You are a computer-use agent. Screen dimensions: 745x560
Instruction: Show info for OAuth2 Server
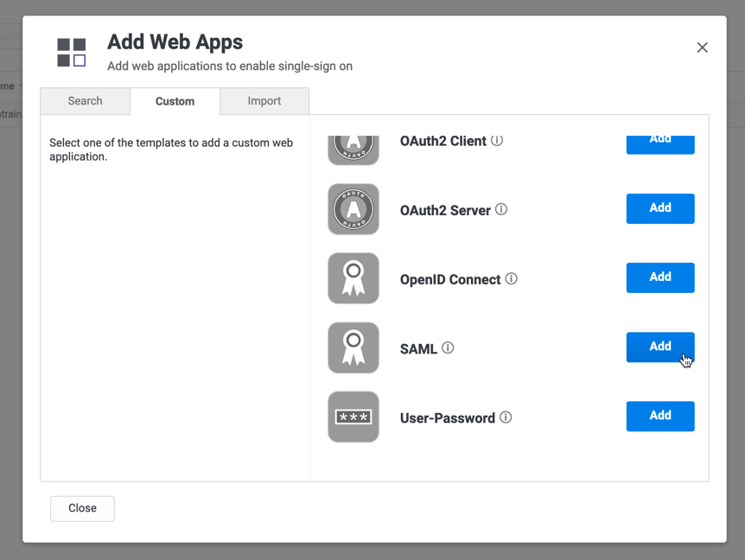[501, 210]
